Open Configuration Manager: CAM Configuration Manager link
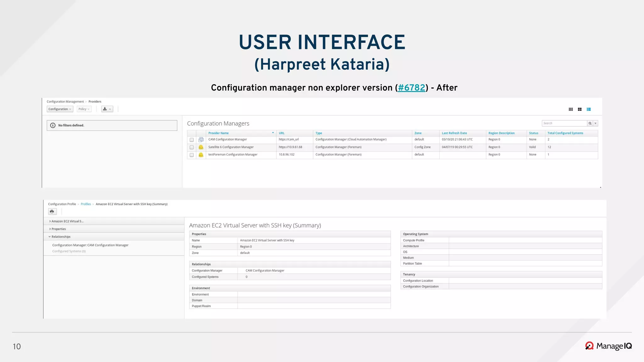This screenshot has width=644, height=362. (90, 245)
